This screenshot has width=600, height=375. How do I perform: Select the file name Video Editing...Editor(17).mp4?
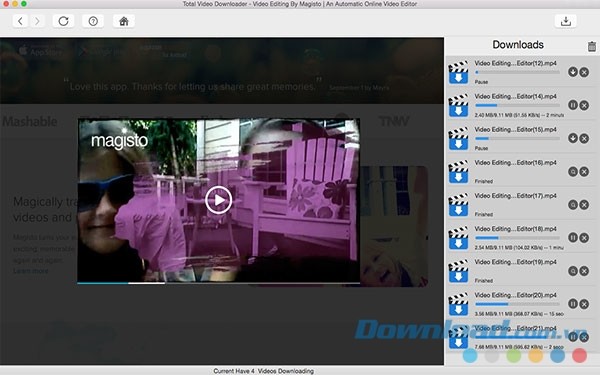[515, 196]
